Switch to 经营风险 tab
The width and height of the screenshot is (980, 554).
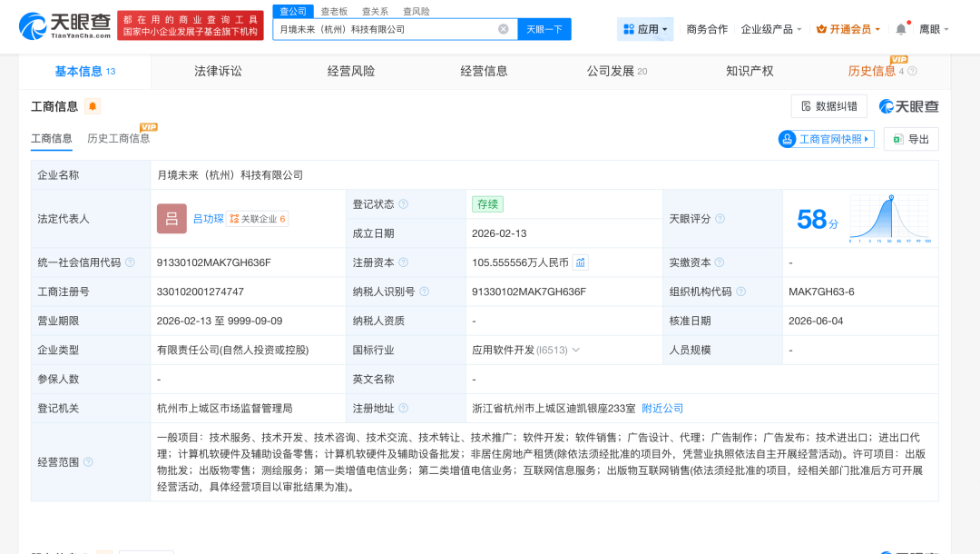click(350, 71)
